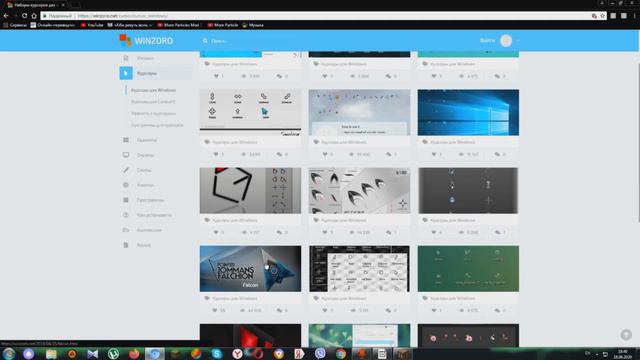The height and width of the screenshot is (360, 640).
Task: Click the search magnifier icon in header
Action: click(205, 41)
